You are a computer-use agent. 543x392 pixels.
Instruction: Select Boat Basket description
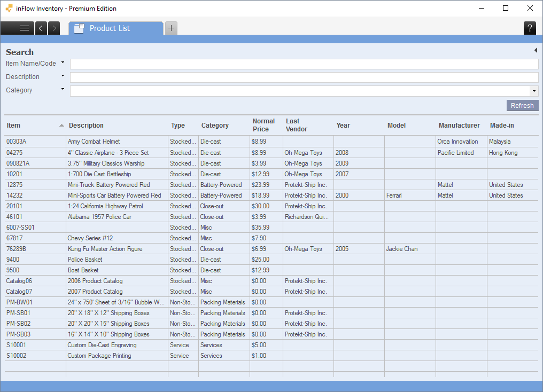[83, 270]
